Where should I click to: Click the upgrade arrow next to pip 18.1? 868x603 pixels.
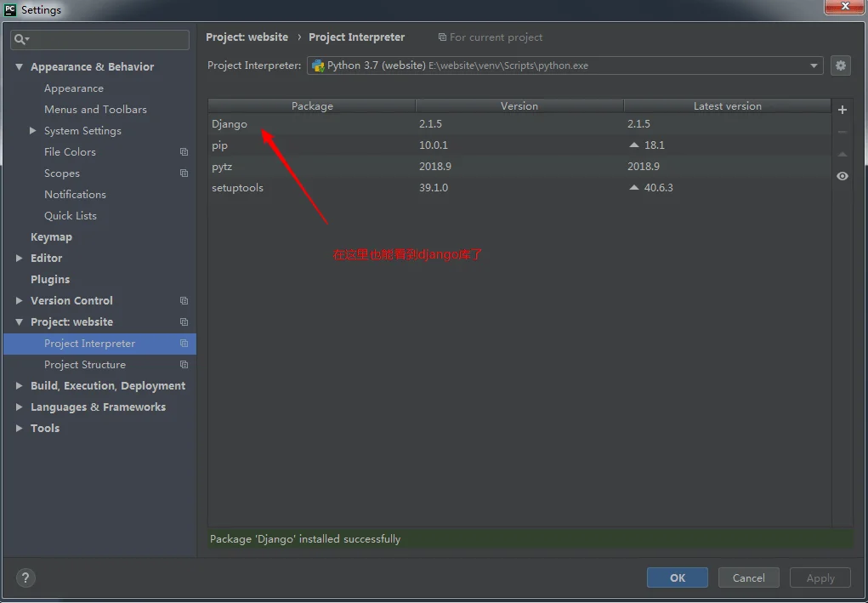coord(634,145)
